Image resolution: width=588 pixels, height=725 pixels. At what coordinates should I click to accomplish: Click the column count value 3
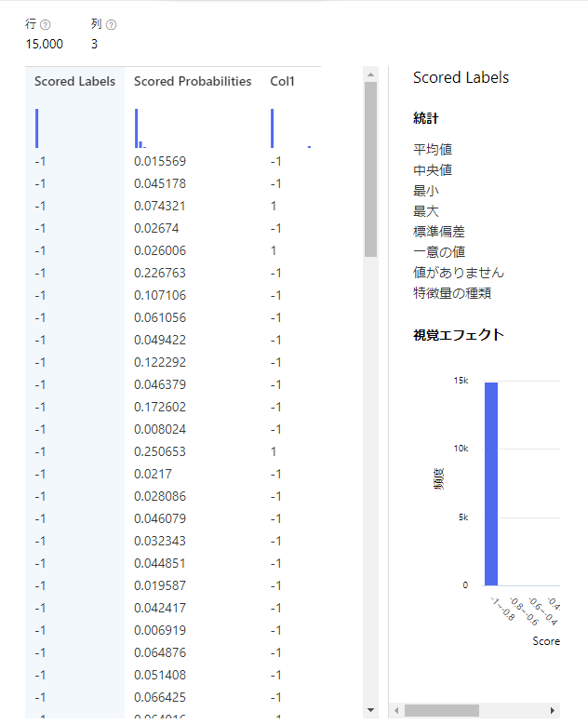[94, 44]
